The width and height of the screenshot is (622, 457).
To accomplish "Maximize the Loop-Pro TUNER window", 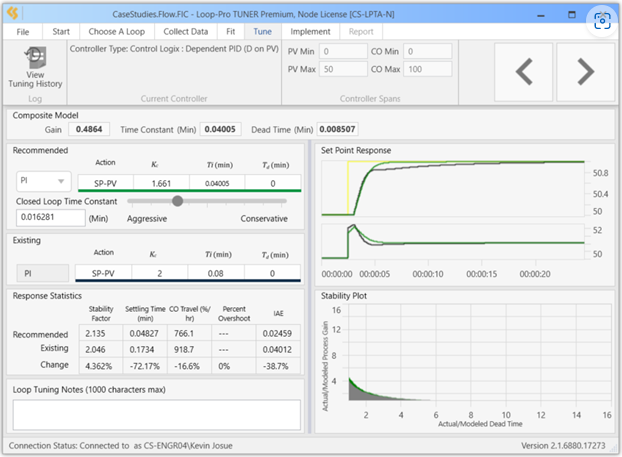I will (572, 15).
